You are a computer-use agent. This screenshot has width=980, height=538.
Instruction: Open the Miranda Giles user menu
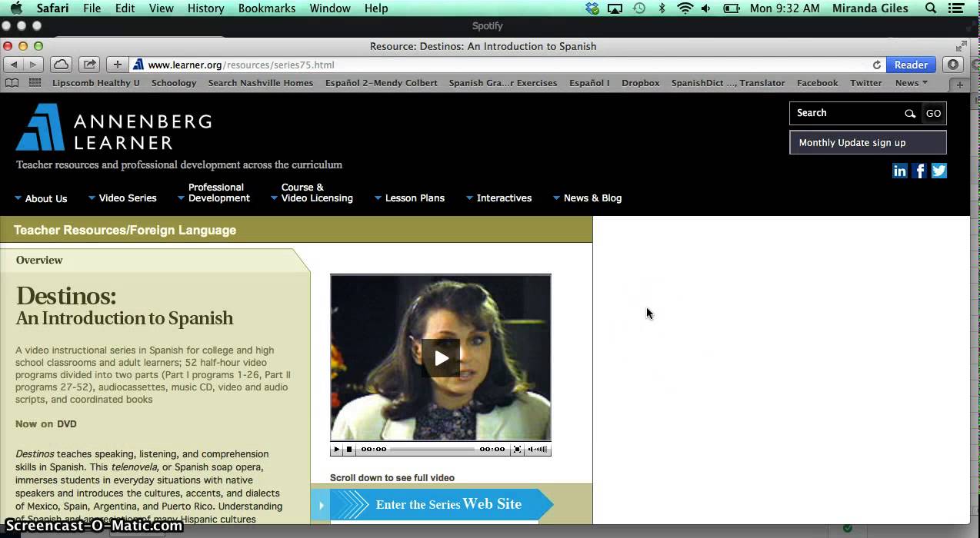(x=870, y=8)
